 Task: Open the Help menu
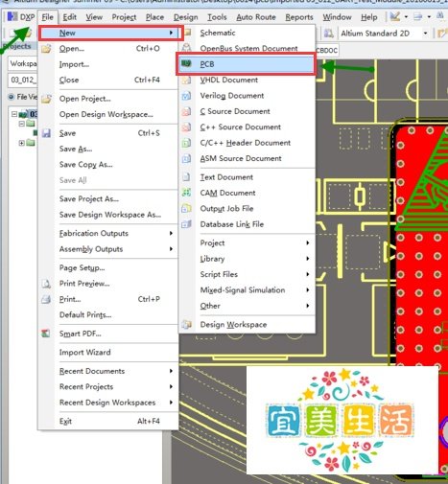pos(369,17)
